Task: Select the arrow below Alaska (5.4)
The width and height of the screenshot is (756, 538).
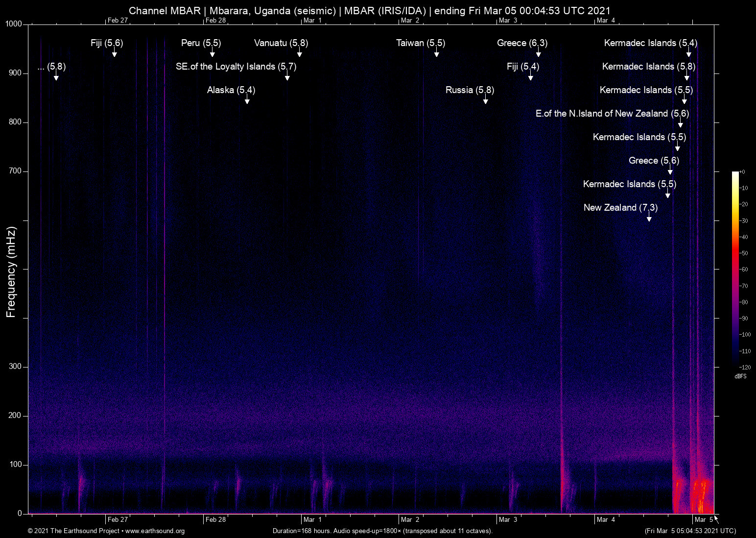Action: click(x=247, y=100)
